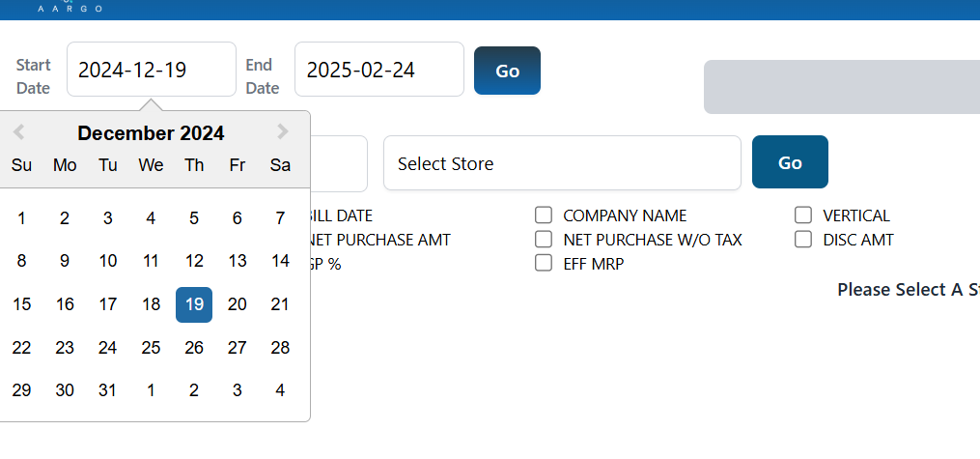Select December 3 in the calendar
This screenshot has width=980, height=459.
[x=107, y=218]
